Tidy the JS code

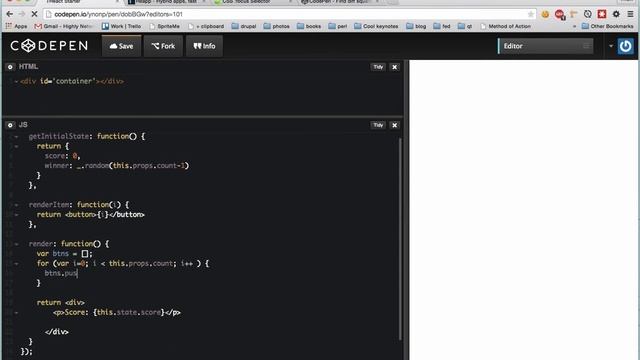coord(378,125)
